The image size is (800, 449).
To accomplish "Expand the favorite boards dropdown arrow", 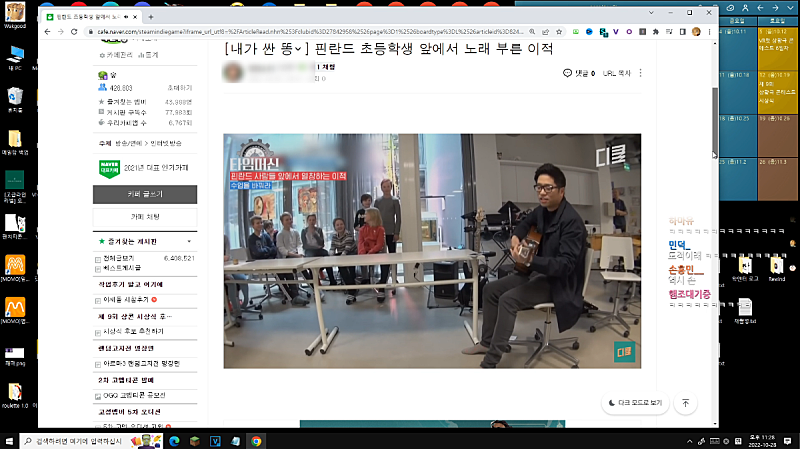I will coord(189,241).
